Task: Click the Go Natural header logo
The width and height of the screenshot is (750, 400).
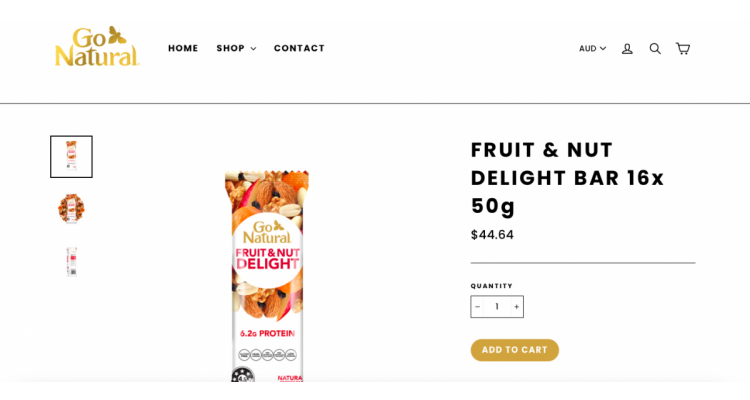Action: [97, 46]
